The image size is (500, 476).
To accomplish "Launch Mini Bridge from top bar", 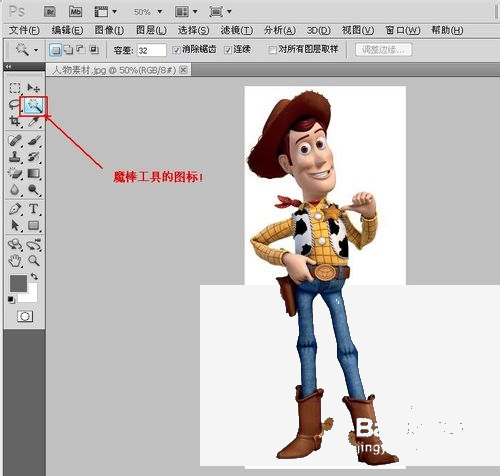I will click(x=75, y=12).
